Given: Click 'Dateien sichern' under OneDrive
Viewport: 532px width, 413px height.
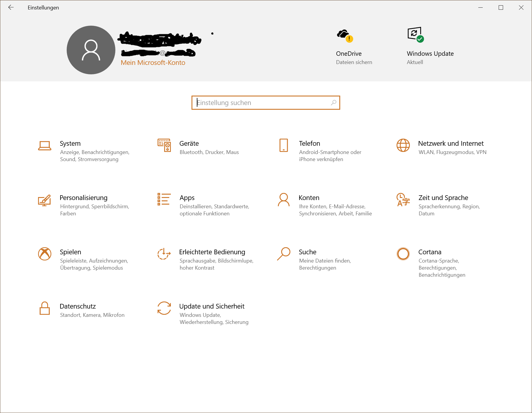Looking at the screenshot, I should coord(354,62).
